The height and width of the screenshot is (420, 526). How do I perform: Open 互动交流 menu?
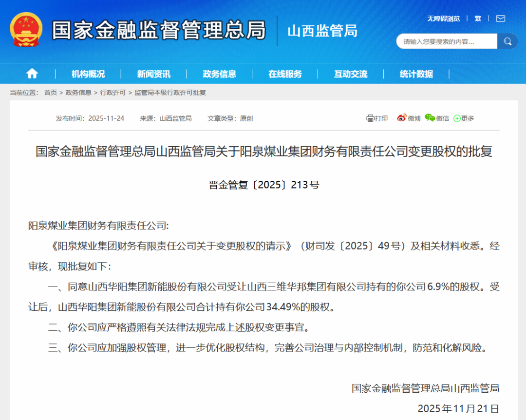pyautogui.click(x=351, y=74)
